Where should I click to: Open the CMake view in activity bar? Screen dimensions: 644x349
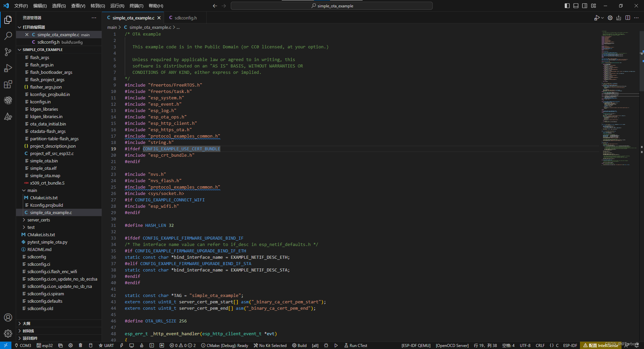(x=8, y=116)
